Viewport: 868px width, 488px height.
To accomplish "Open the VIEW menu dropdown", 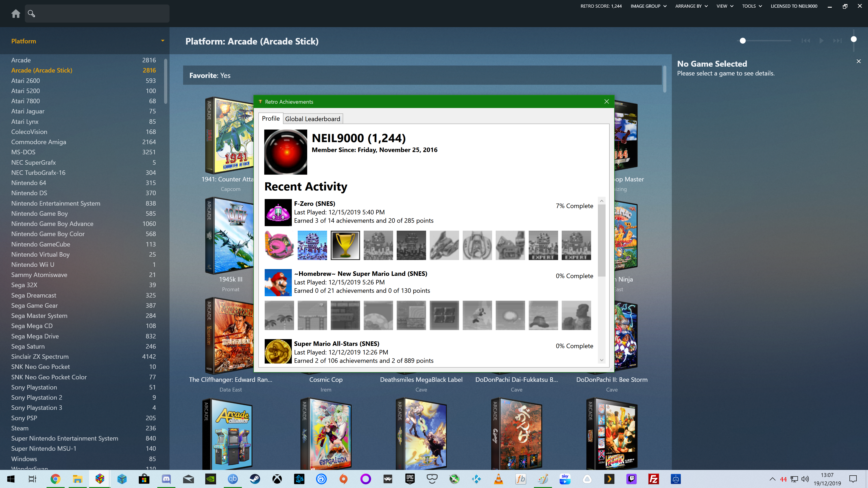I will click(725, 6).
